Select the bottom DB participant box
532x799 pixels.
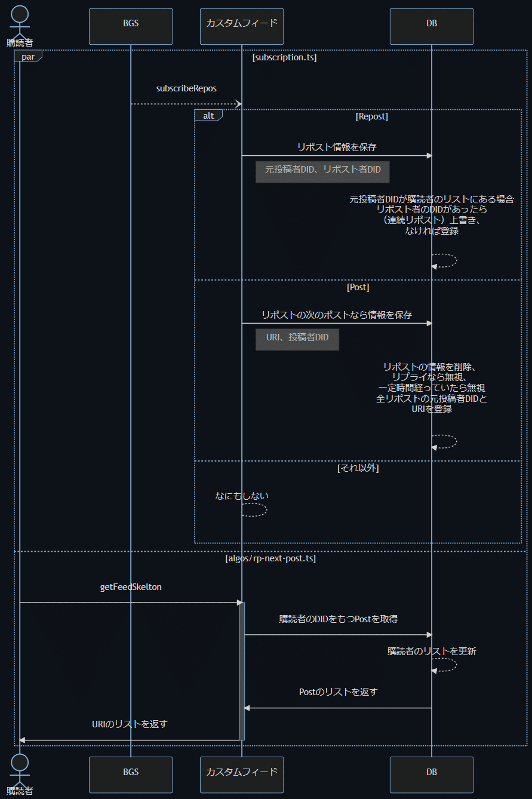431,775
